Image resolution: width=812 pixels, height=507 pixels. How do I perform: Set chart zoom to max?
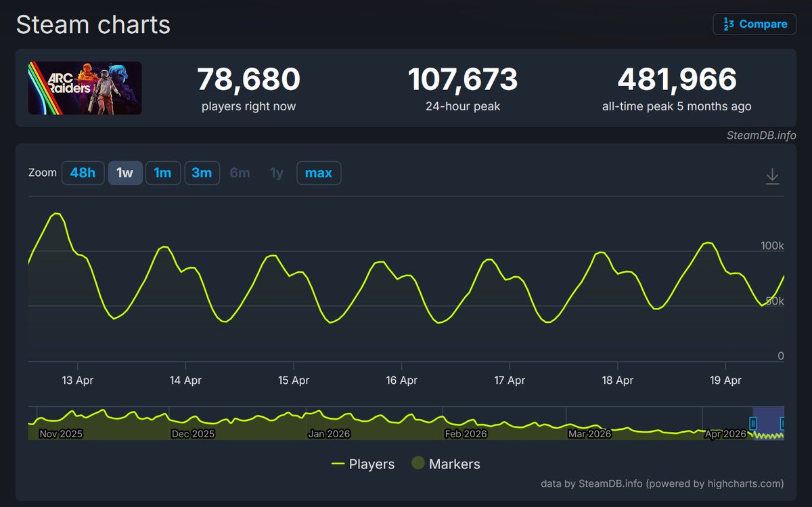click(x=319, y=173)
